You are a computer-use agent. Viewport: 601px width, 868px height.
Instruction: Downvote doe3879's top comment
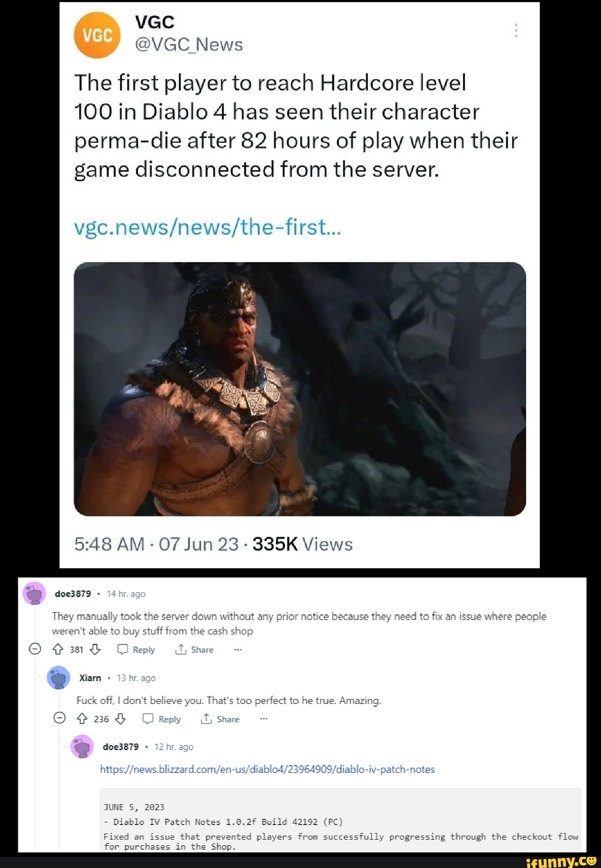95,649
